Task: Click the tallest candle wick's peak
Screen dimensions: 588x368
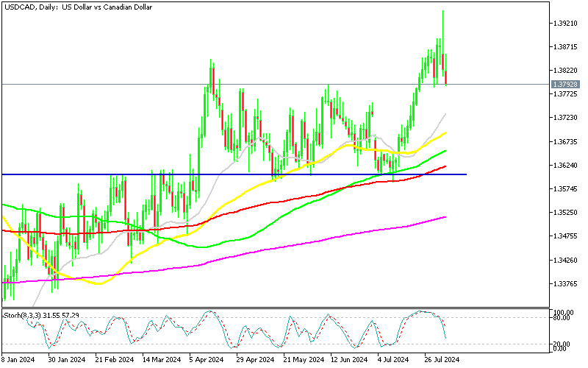Action: coord(442,11)
